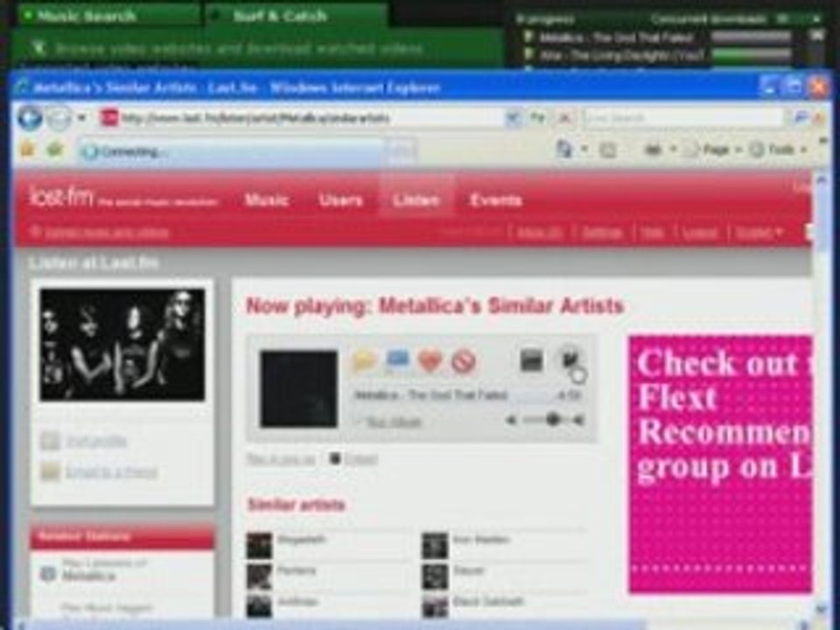The image size is (840, 630).
Task: Go back with the IE back button
Action: (x=30, y=118)
